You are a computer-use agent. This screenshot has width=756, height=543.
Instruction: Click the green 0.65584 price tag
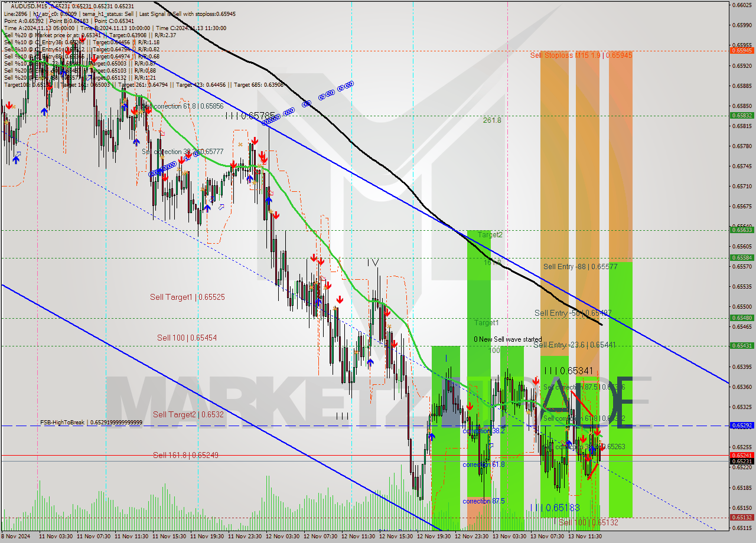coord(742,258)
